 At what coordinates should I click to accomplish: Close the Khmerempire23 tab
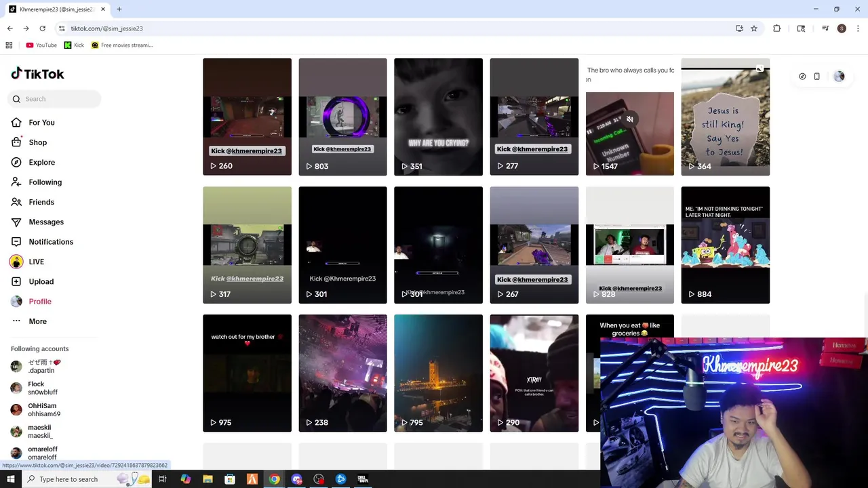point(102,9)
